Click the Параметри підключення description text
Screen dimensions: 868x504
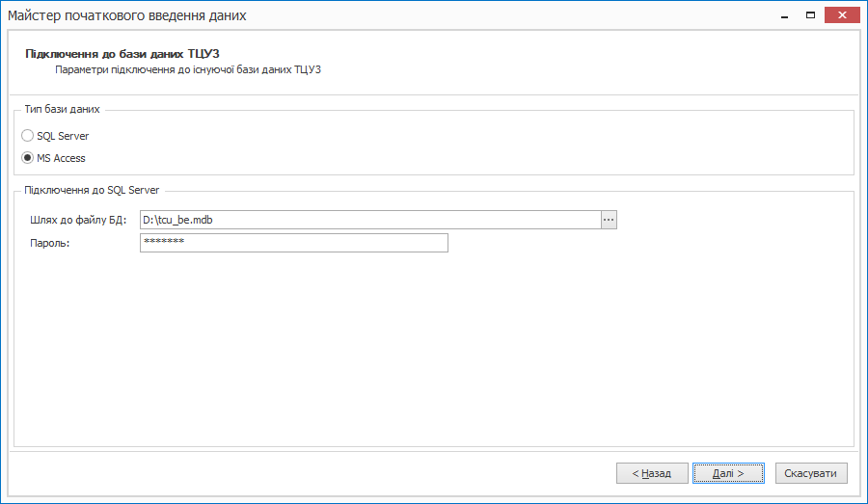(x=187, y=69)
